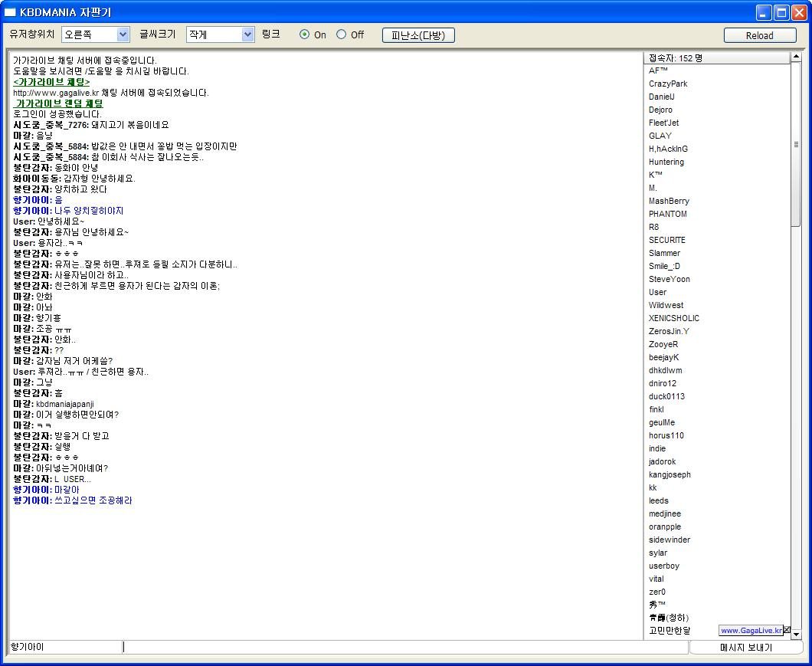812x666 pixels.
Task: Maximize the KBDMANIA window
Action: coord(781,12)
